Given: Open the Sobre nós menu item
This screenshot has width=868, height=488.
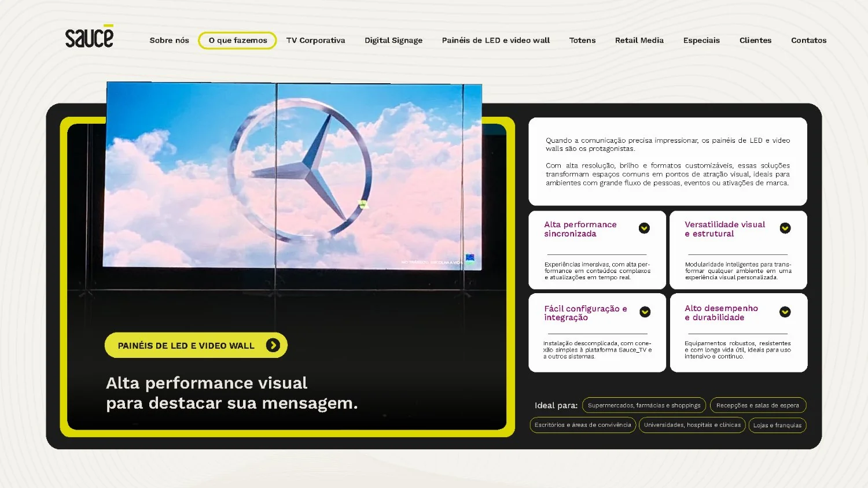Looking at the screenshot, I should (169, 40).
